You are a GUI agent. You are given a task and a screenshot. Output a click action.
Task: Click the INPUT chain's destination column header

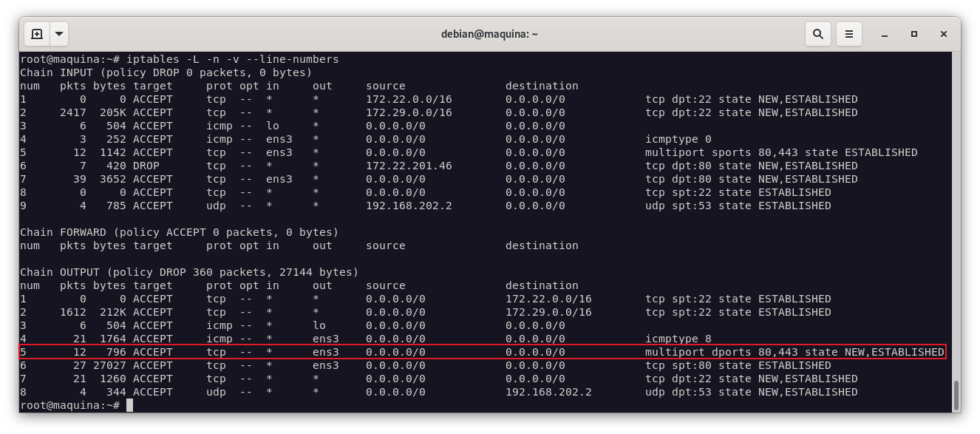coord(542,86)
